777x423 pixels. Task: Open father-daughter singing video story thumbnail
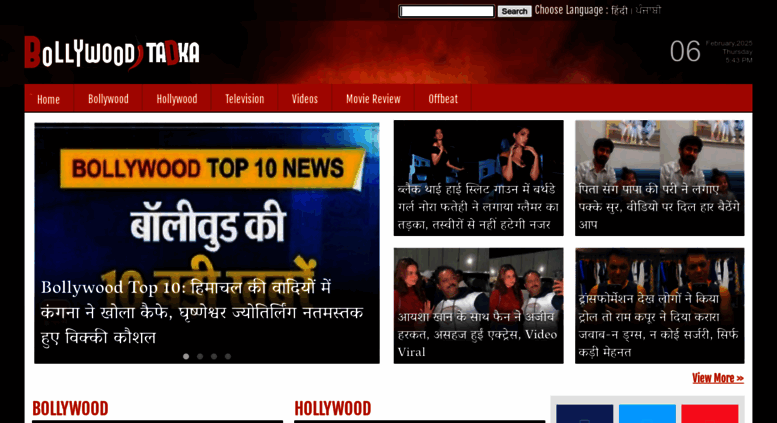tap(660, 178)
